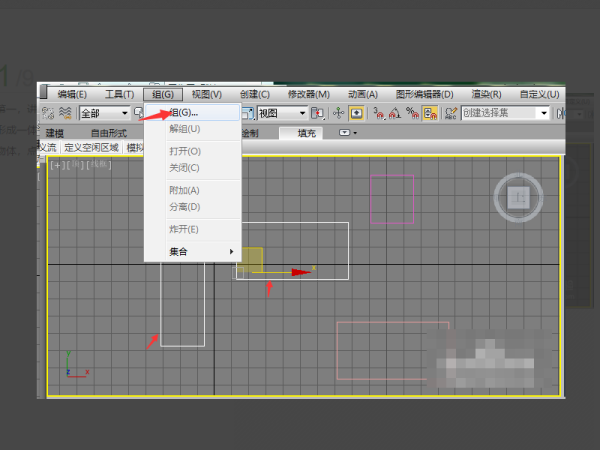Open the 图形编辑器(D) menu

click(425, 94)
